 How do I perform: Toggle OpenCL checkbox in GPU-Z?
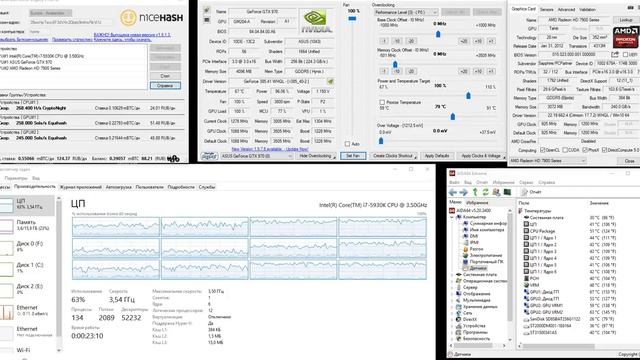pos(542,150)
